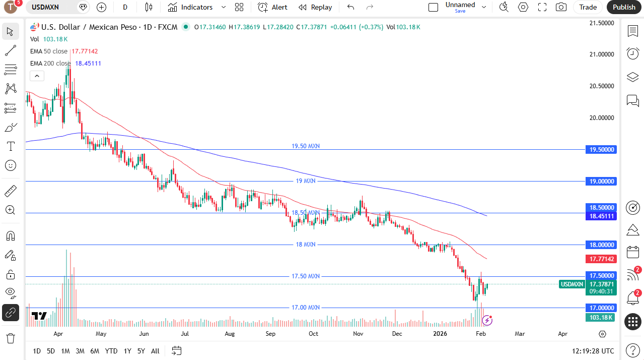Viewport: 644px width, 360px height.
Task: Open the notifications bell
Action: (x=633, y=298)
